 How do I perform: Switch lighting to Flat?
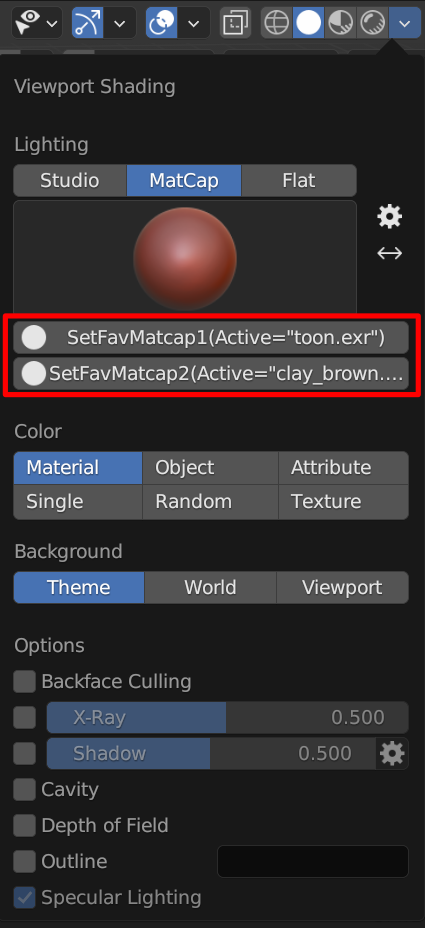pyautogui.click(x=299, y=181)
